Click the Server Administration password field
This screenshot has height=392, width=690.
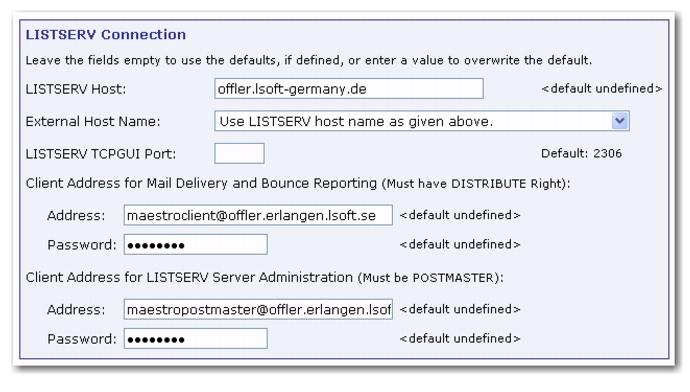(x=195, y=339)
